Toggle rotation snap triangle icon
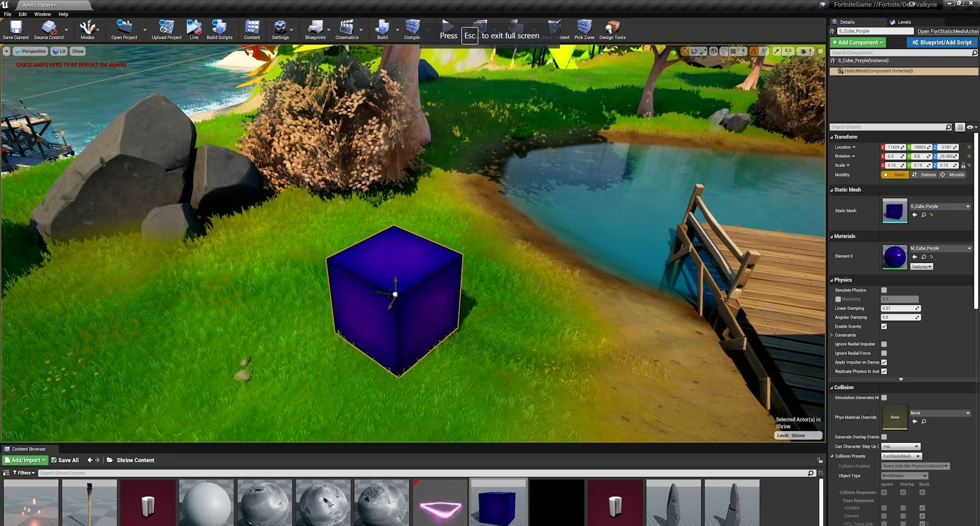980x526 pixels. 753,51
